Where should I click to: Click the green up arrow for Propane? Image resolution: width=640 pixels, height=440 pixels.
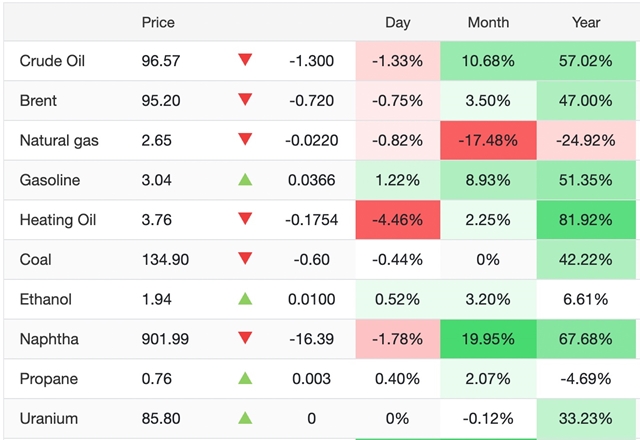(x=245, y=379)
